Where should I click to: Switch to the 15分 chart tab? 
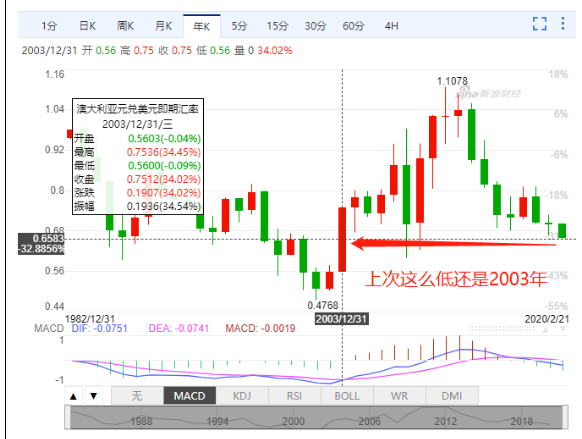tap(277, 26)
